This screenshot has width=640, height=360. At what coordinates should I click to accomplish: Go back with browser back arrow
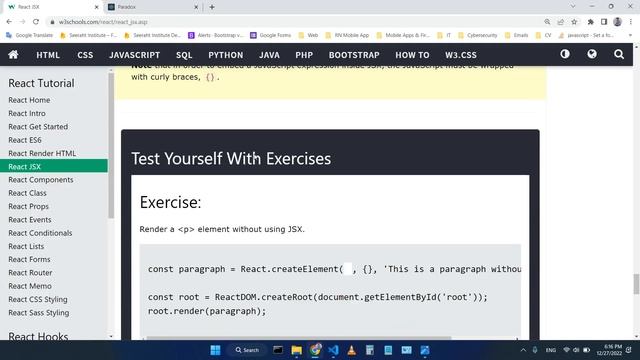click(9, 22)
